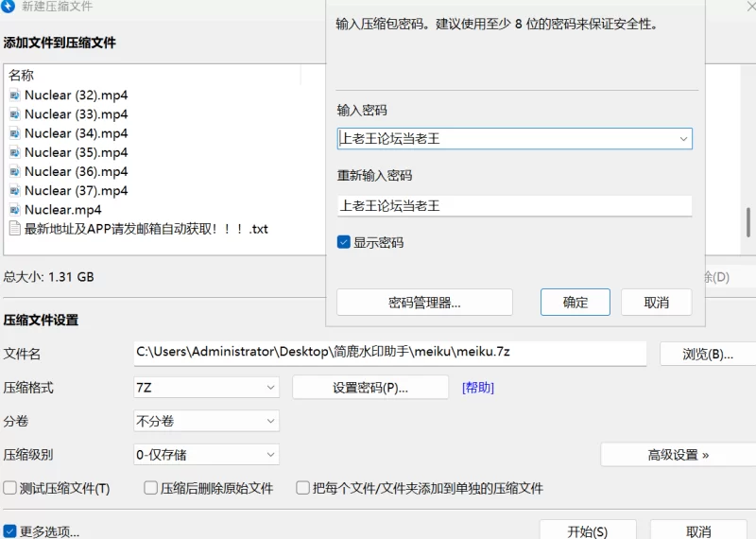The height and width of the screenshot is (539, 756).
Task: Enable 测试压缩文件(T) checkbox
Action: (9, 488)
